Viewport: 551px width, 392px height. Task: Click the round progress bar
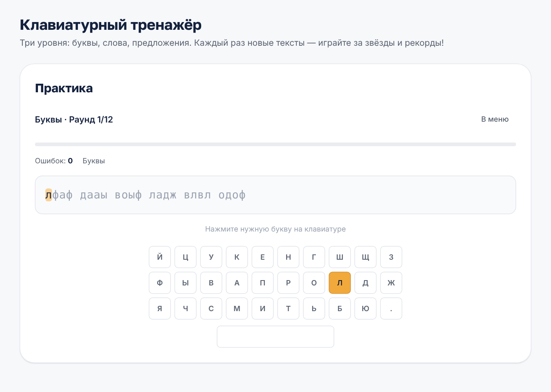[275, 144]
